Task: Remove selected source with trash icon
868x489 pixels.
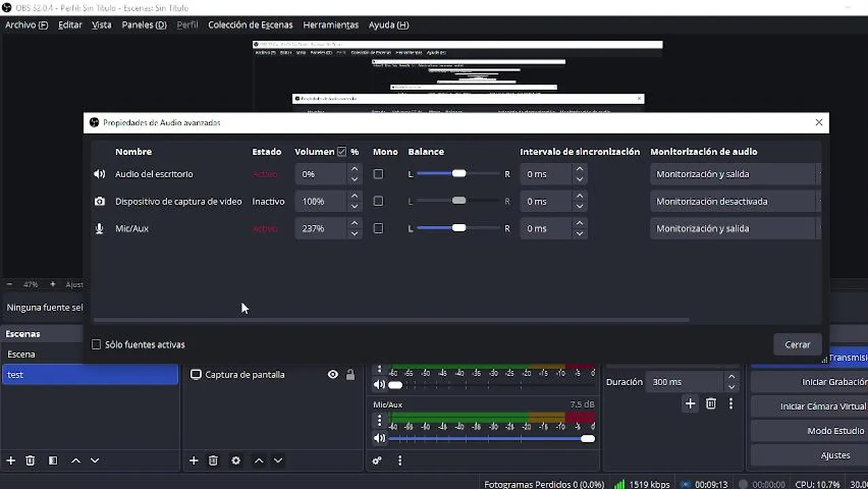Action: click(x=213, y=460)
